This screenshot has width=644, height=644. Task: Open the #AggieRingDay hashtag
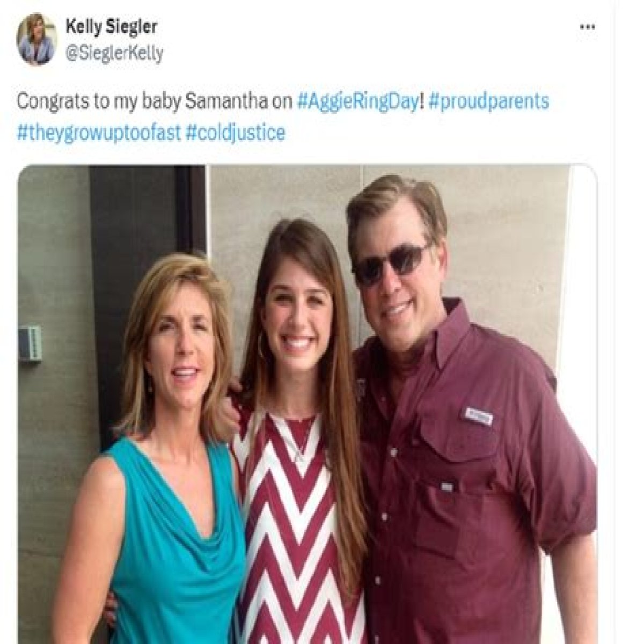357,103
